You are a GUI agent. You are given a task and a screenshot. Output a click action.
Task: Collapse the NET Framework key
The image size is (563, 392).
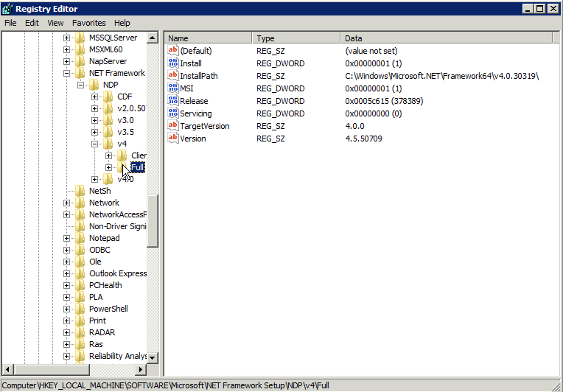point(66,73)
